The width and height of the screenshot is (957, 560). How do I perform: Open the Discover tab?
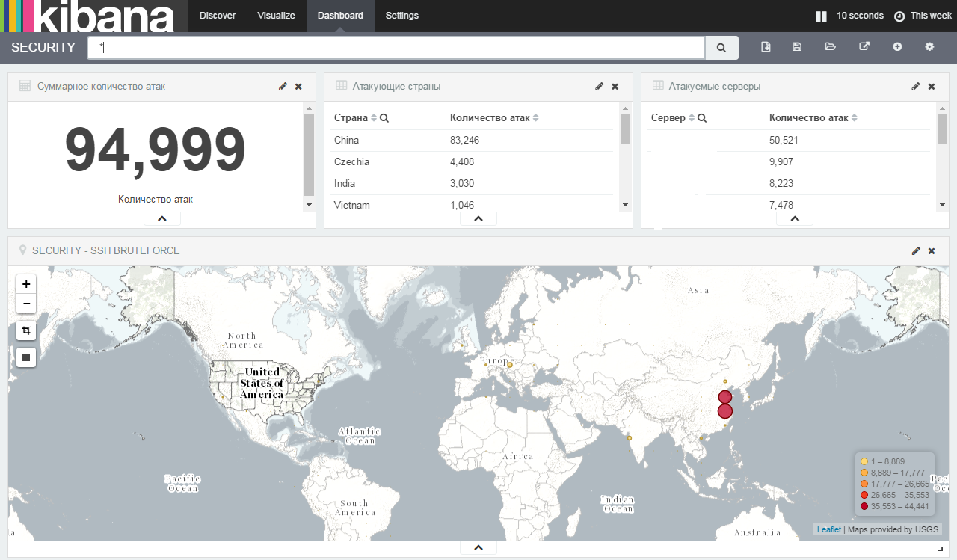[x=218, y=16]
